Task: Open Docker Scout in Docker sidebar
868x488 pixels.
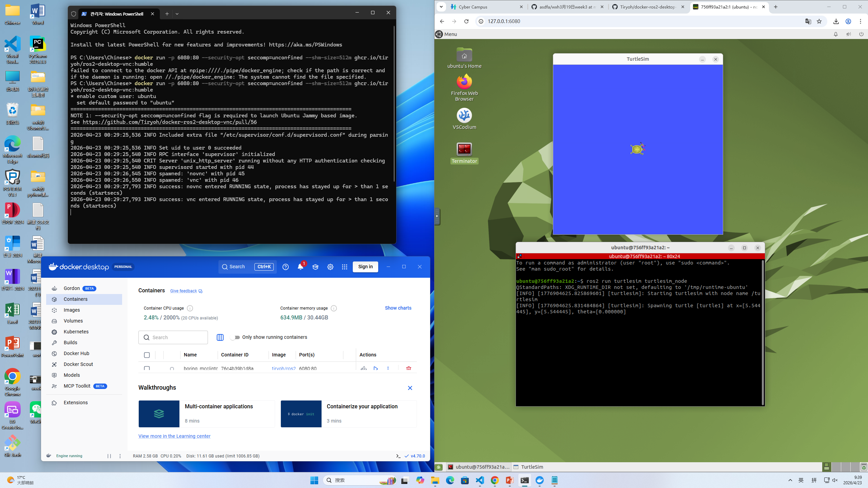Action: pyautogui.click(x=84, y=364)
